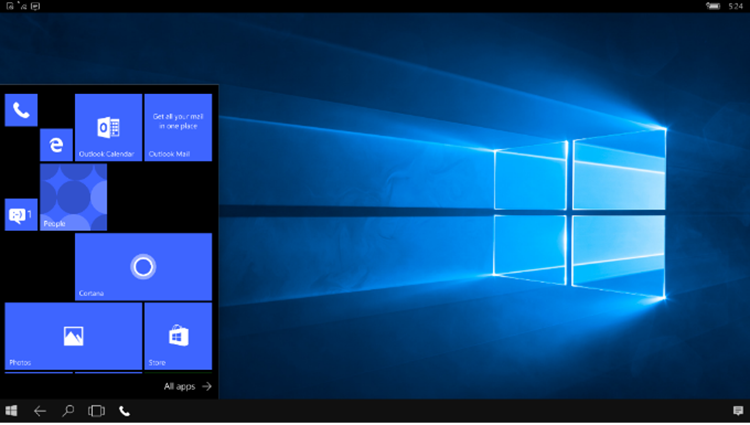Click the clock showing 5:24

click(x=736, y=6)
